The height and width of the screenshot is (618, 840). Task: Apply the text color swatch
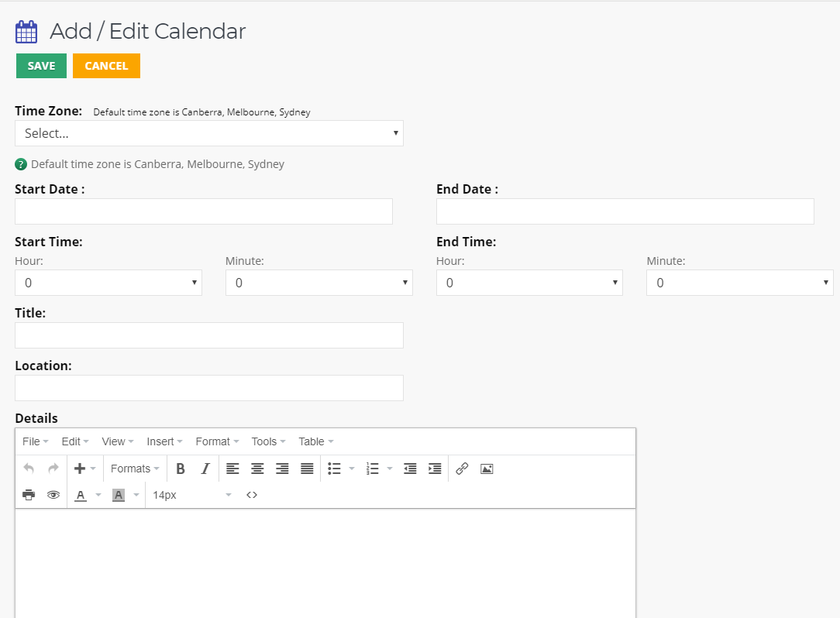pyautogui.click(x=81, y=495)
